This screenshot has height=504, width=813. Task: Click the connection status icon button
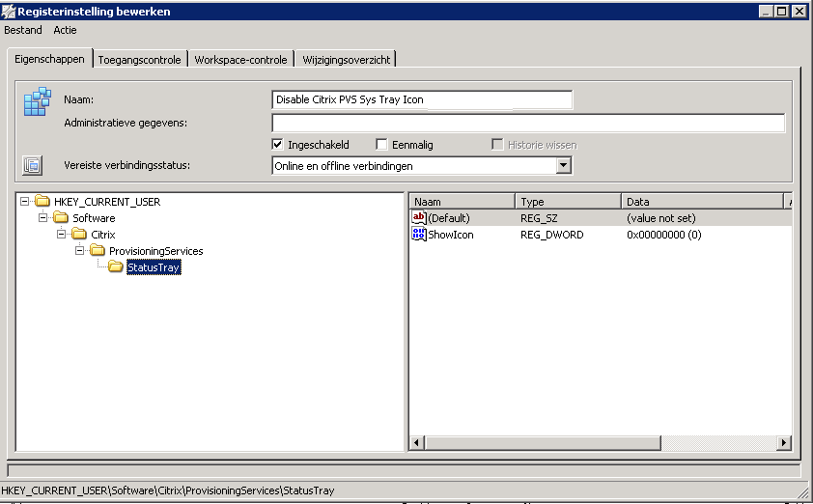(x=32, y=165)
